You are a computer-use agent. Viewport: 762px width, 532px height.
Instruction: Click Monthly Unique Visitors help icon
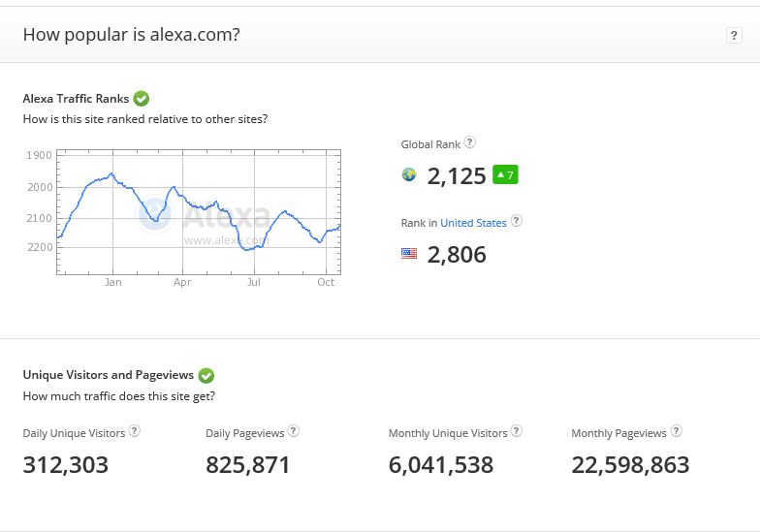click(517, 431)
